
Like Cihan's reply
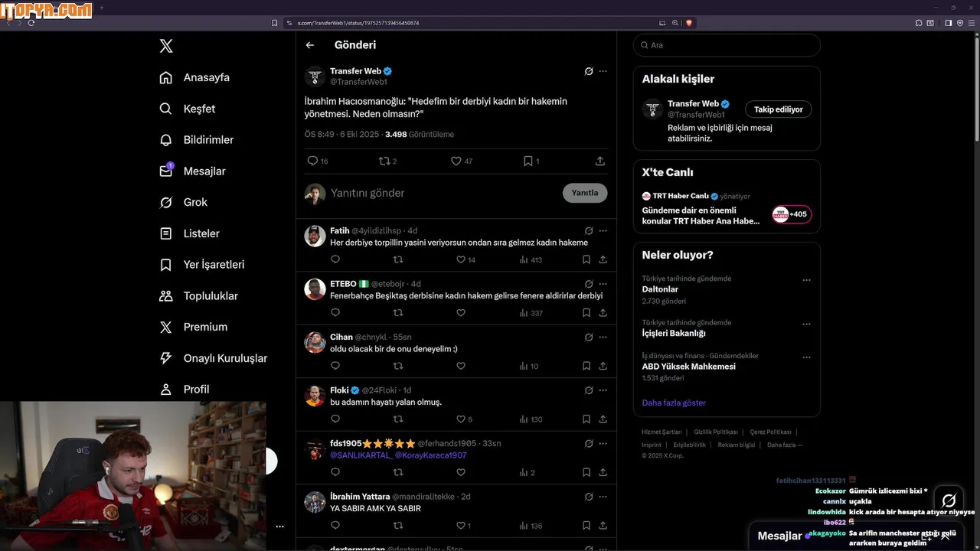click(461, 366)
